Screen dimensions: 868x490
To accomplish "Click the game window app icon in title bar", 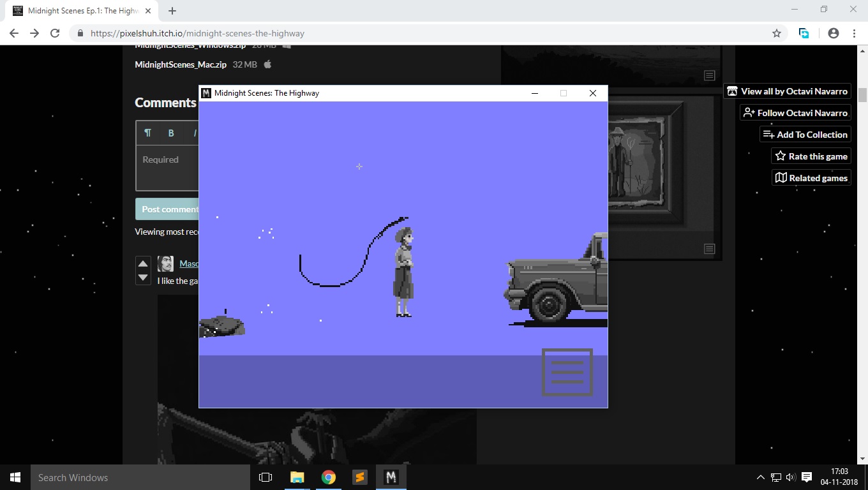I will click(206, 93).
